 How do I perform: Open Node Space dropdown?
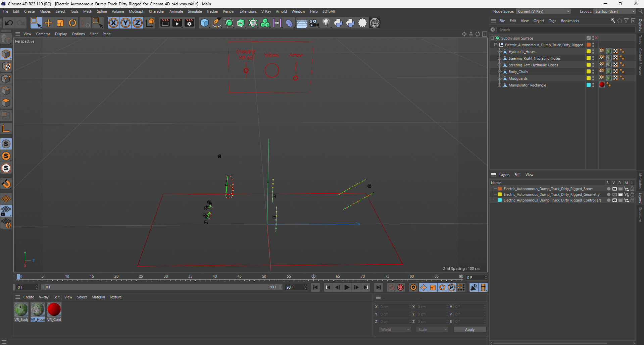click(543, 11)
